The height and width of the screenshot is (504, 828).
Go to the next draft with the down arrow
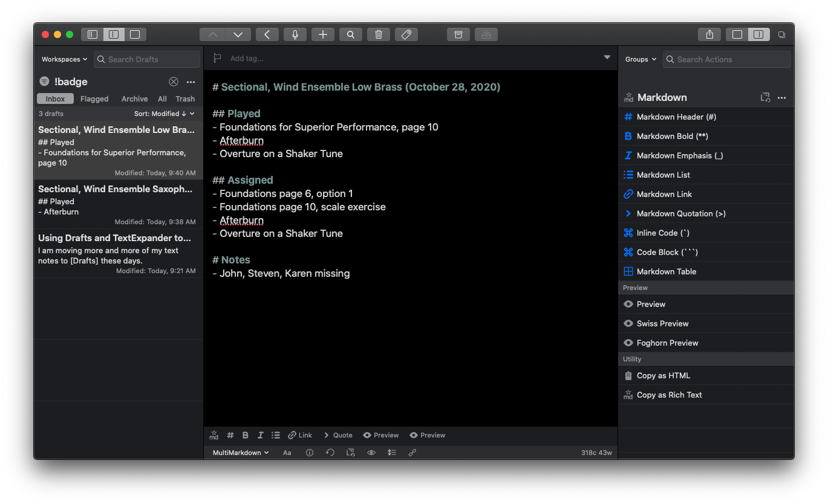pyautogui.click(x=238, y=34)
